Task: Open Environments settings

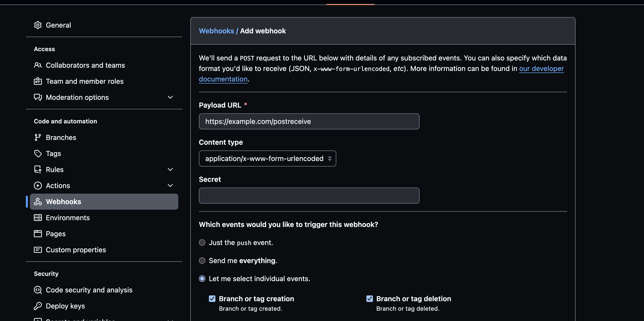Action: pyautogui.click(x=104, y=218)
